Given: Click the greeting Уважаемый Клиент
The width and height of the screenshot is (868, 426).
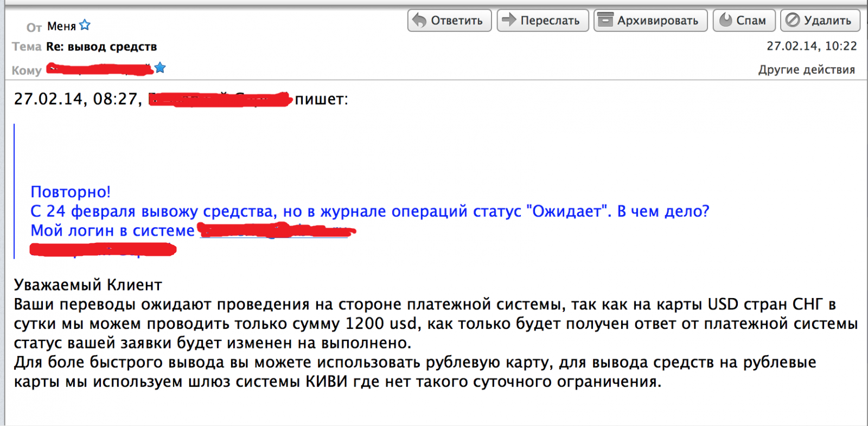Looking at the screenshot, I should pyautogui.click(x=88, y=285).
